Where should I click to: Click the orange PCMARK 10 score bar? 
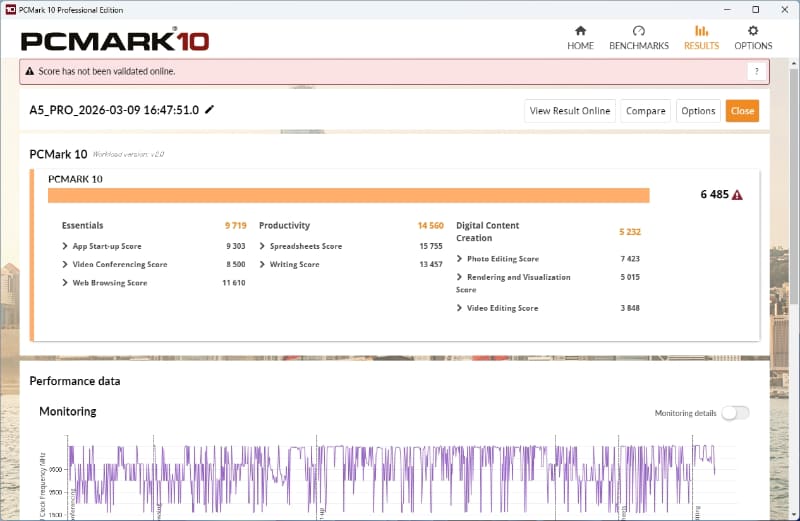click(x=348, y=195)
